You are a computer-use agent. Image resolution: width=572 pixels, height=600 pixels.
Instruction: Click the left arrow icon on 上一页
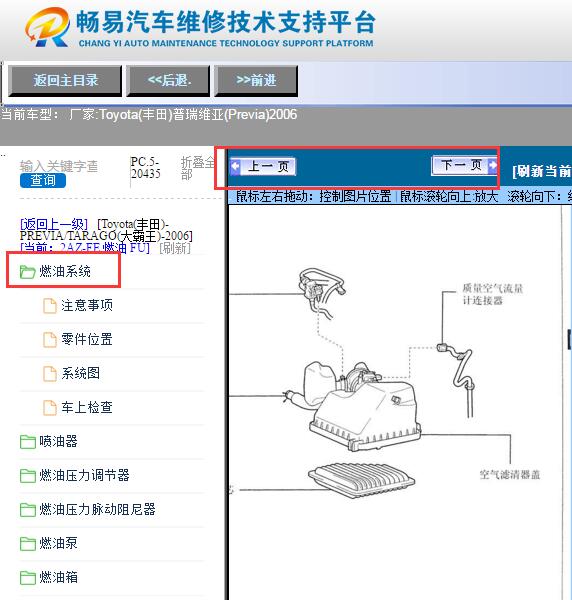(x=235, y=166)
